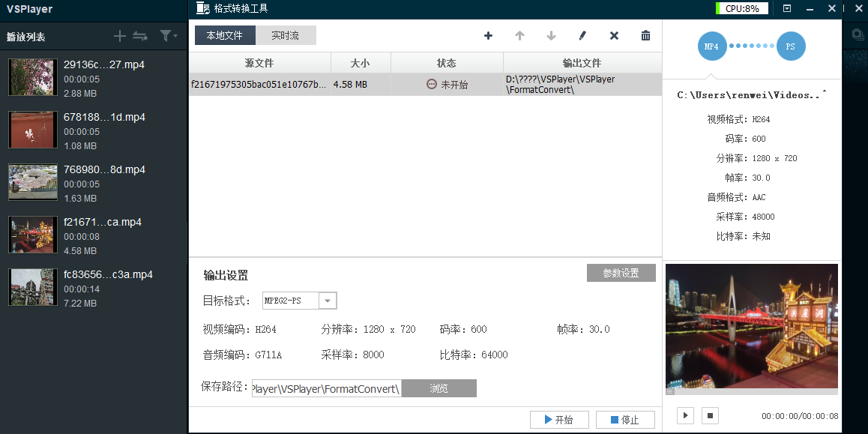
Task: Select fc83656…c3a.mp4 thumbnail in playlist
Action: pos(32,287)
